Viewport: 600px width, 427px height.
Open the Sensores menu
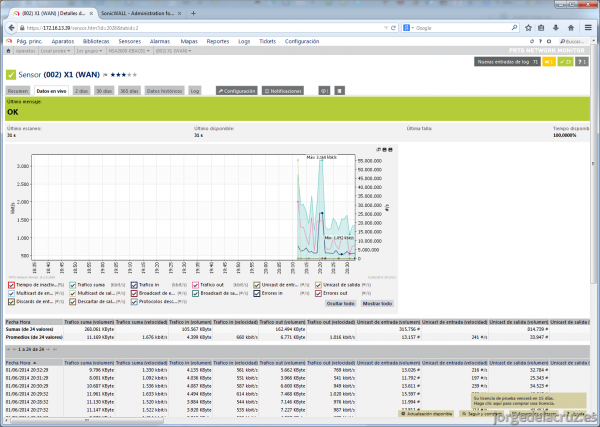[x=130, y=41]
